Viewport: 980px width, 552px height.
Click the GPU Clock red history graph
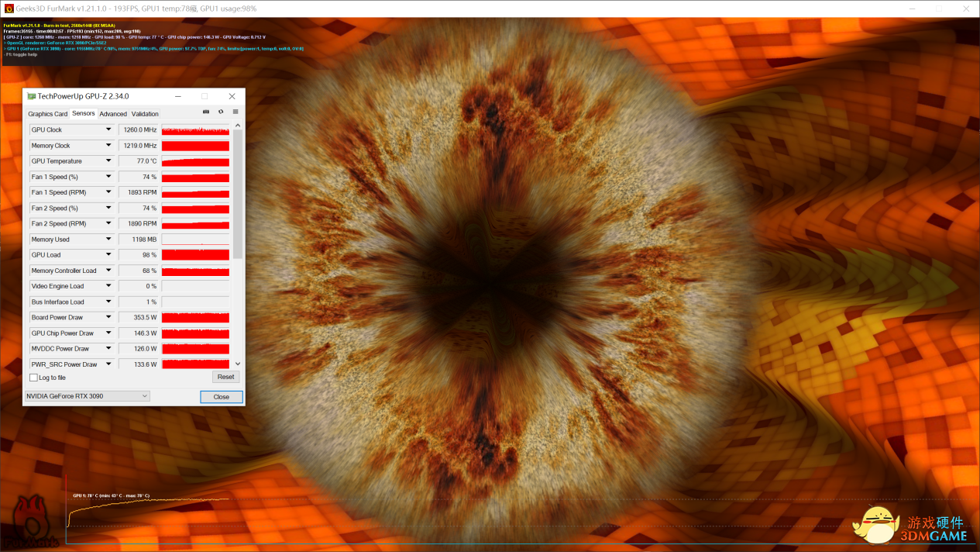point(195,129)
